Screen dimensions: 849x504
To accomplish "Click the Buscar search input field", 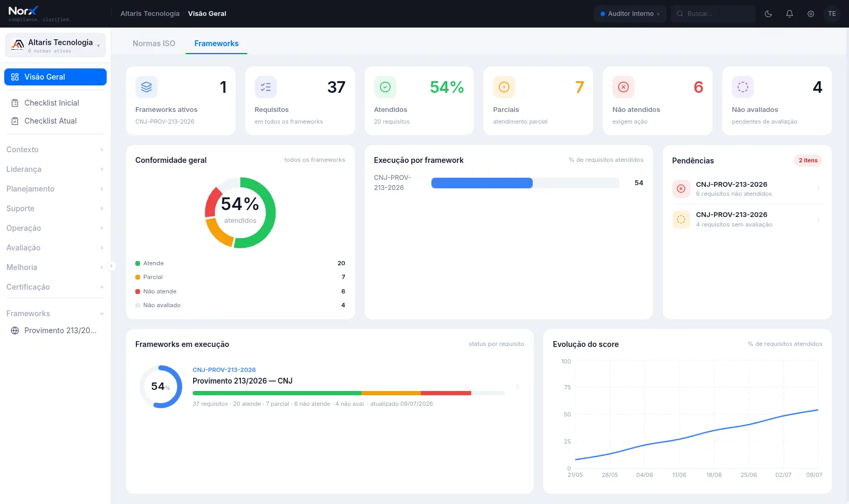I will 713,14.
